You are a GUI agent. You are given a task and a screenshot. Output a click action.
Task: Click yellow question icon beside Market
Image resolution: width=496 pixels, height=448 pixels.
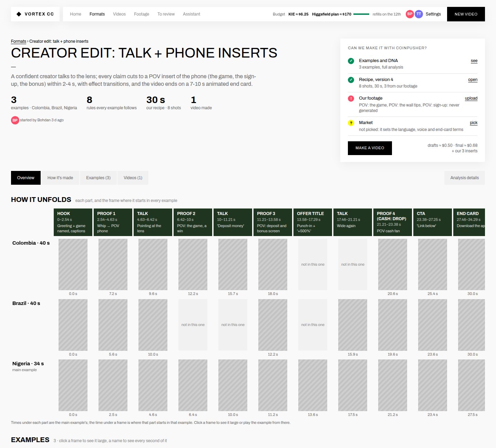coord(351,123)
